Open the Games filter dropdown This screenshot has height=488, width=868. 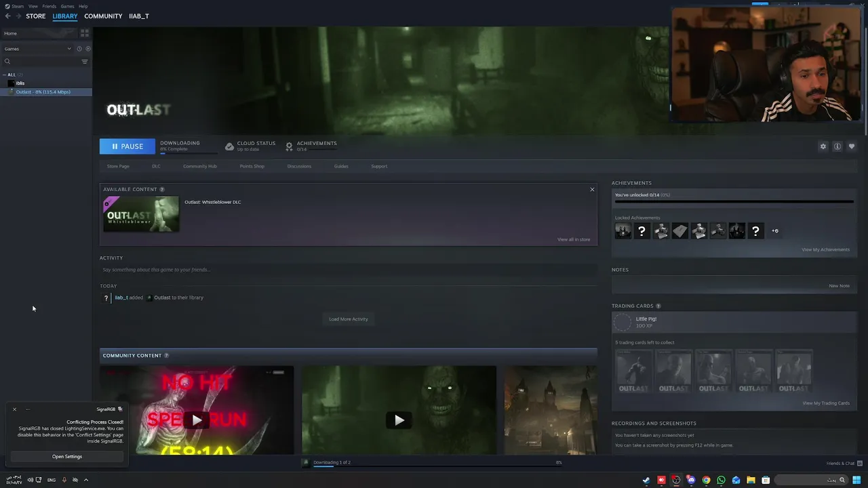[37, 49]
